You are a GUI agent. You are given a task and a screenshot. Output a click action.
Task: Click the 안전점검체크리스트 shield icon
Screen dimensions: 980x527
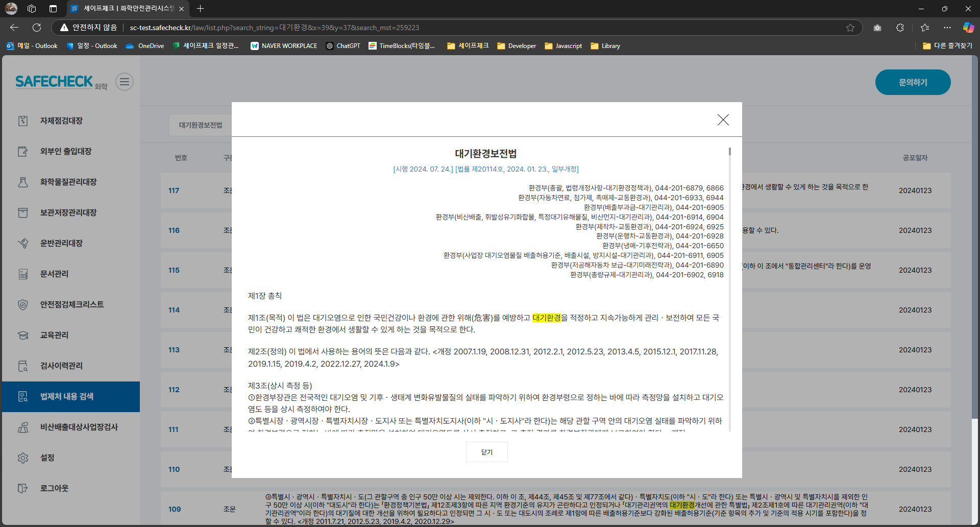coord(23,304)
